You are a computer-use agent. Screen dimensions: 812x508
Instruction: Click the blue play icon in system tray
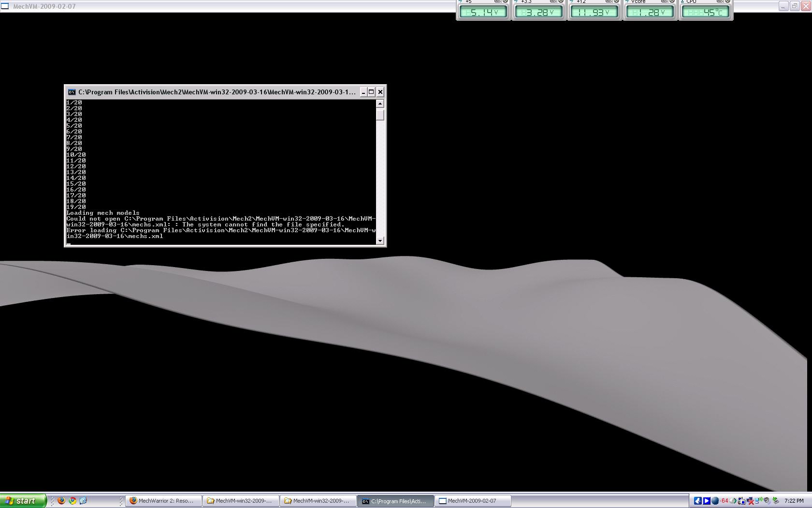click(x=706, y=501)
